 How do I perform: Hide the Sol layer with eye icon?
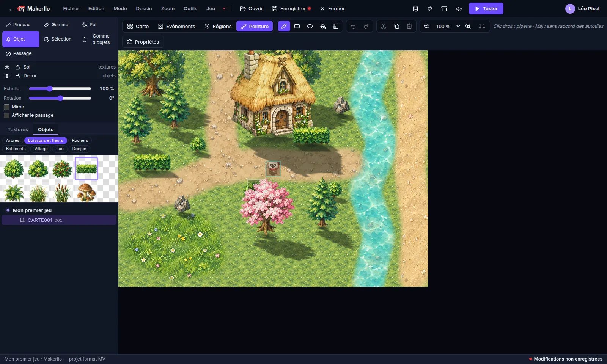[x=7, y=67]
